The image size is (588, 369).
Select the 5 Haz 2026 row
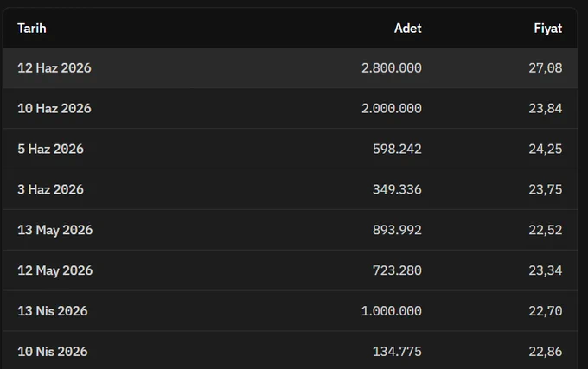point(290,149)
